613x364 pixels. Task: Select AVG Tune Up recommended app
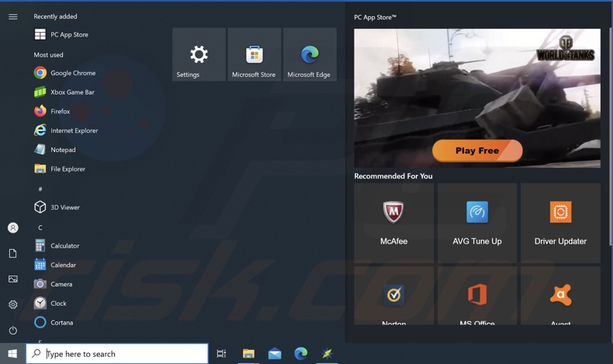[x=477, y=223]
